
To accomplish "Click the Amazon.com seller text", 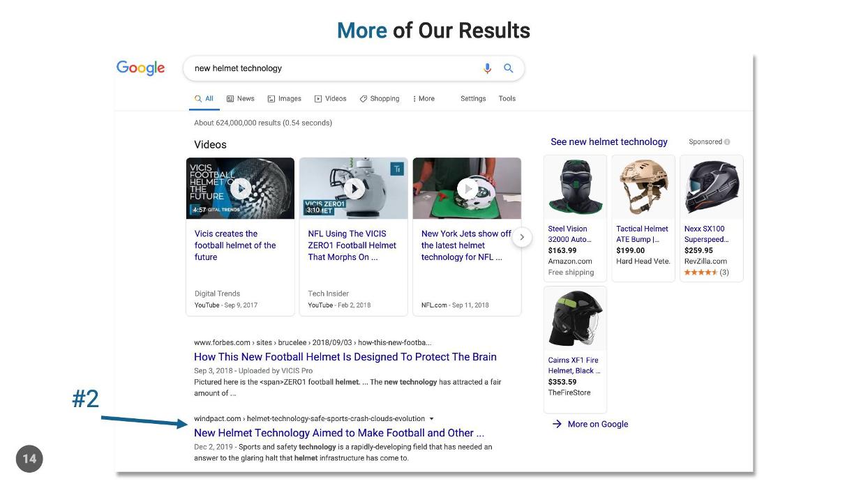I will 570,261.
